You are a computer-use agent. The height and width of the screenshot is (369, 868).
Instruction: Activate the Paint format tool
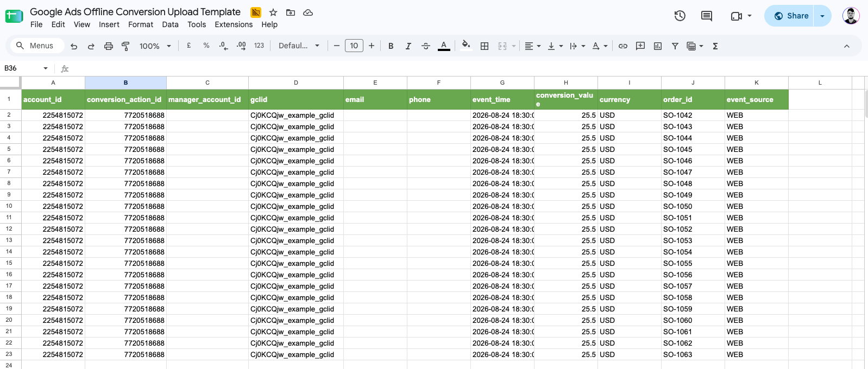[x=125, y=46]
